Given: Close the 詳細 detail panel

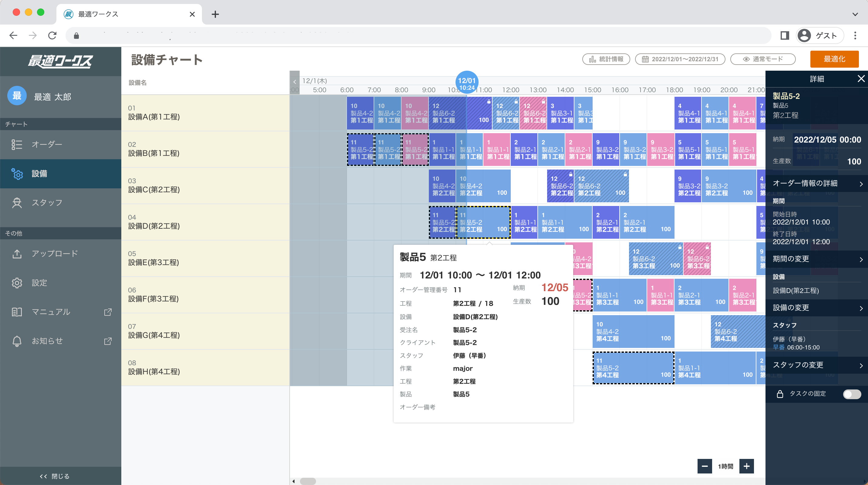Looking at the screenshot, I should [x=861, y=79].
